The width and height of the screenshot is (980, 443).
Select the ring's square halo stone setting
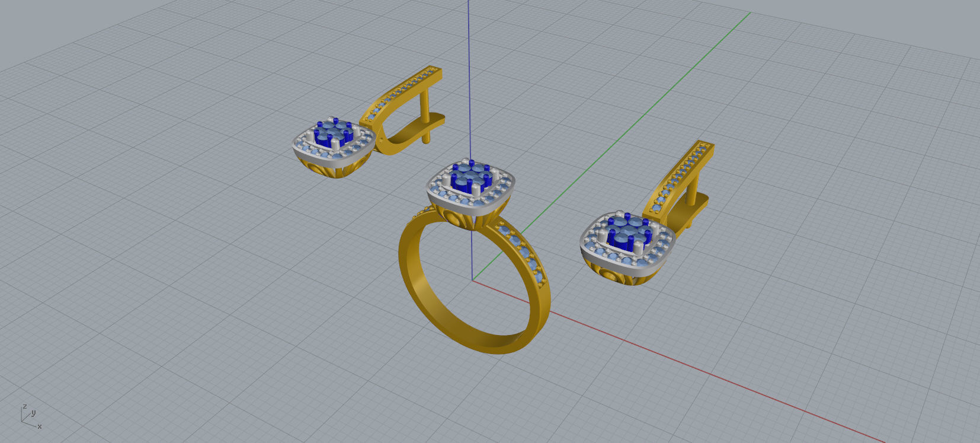click(470, 186)
